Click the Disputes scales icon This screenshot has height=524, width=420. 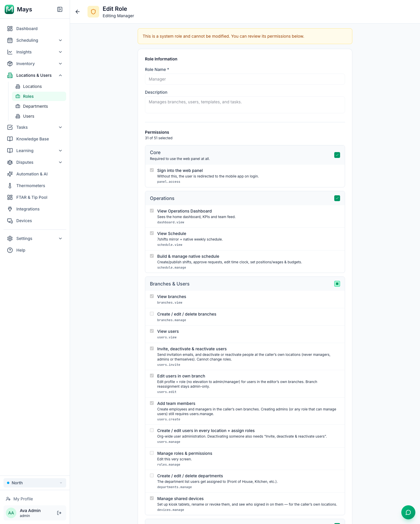pyautogui.click(x=10, y=162)
